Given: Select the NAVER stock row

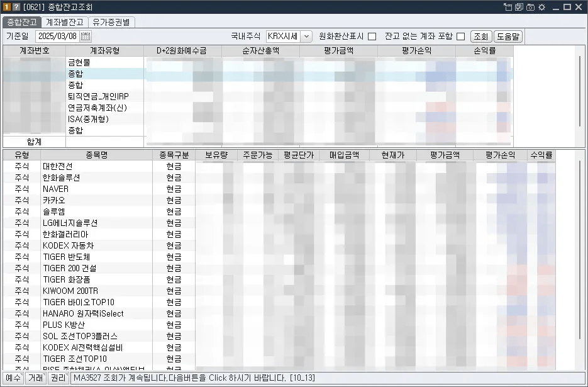Looking at the screenshot, I should point(279,189).
